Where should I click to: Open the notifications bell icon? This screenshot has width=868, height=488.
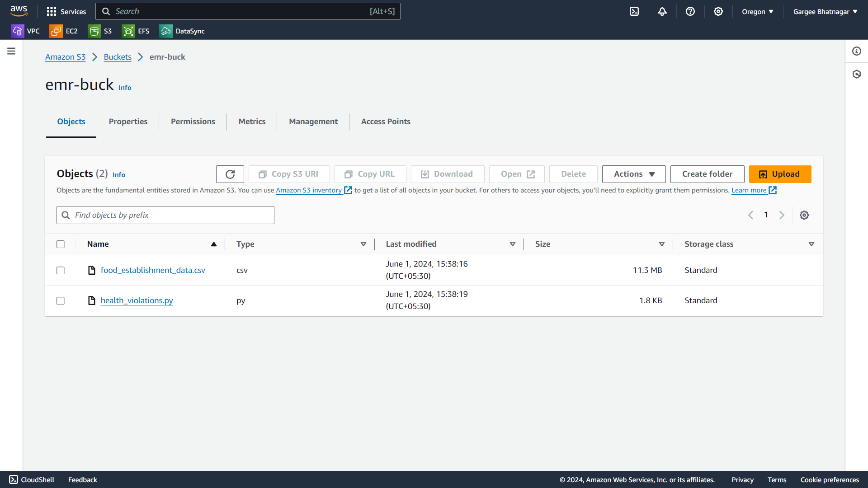[662, 11]
